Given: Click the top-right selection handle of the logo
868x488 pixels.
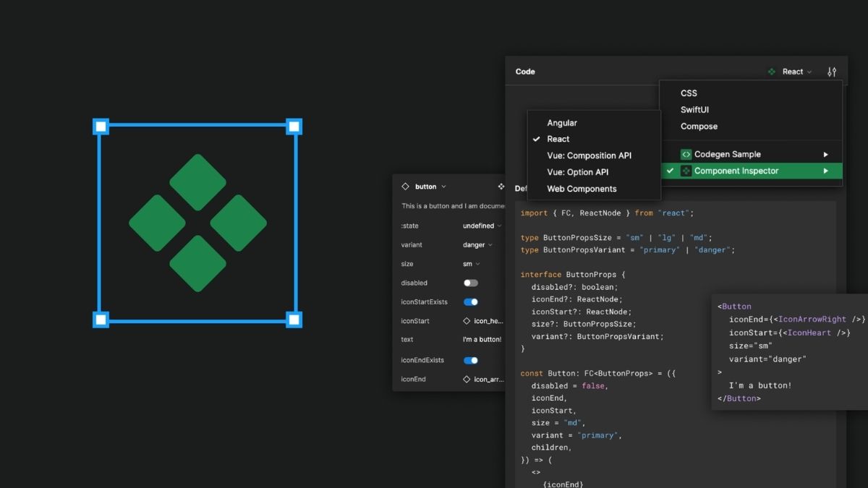Looking at the screenshot, I should coord(294,127).
